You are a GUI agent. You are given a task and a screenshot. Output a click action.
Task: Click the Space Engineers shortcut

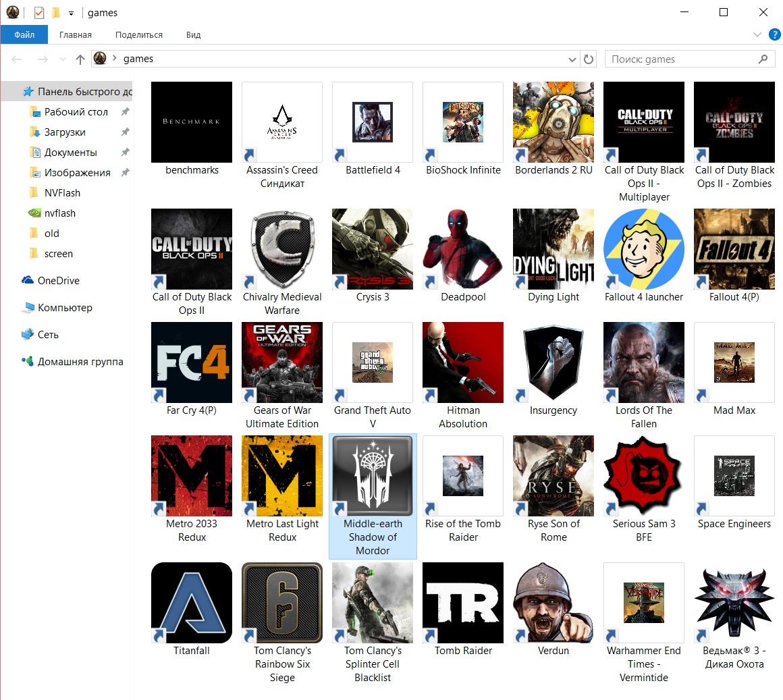[734, 476]
